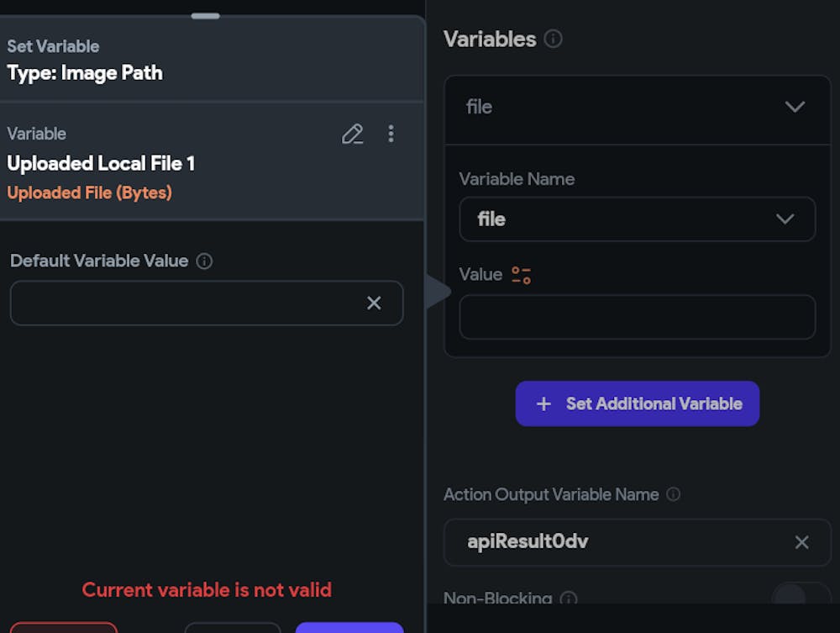This screenshot has height=633, width=840.
Task: Click the drag handle atop the popup
Action: tap(206, 15)
